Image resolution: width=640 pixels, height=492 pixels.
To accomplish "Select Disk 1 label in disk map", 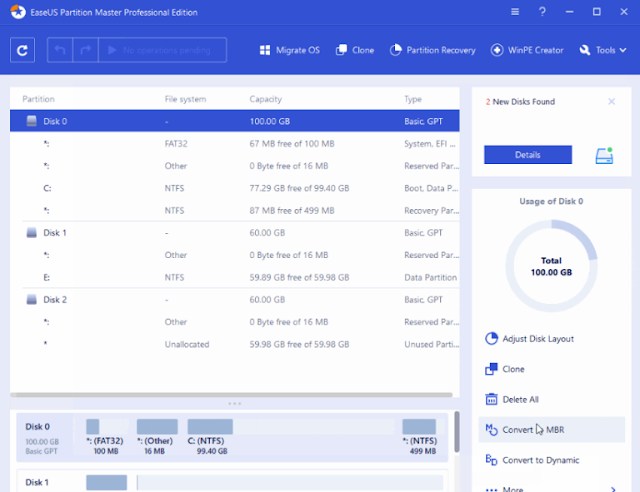I will 37,482.
